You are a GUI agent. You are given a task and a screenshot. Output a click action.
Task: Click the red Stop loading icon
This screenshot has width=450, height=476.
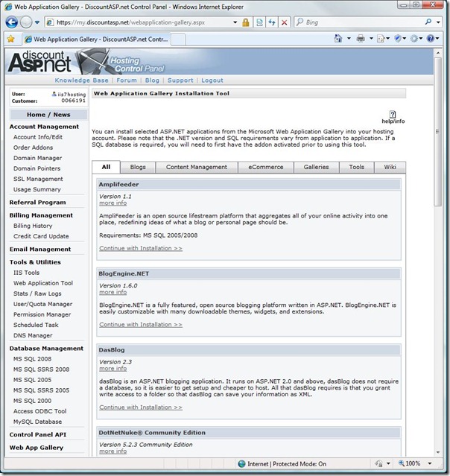[284, 22]
